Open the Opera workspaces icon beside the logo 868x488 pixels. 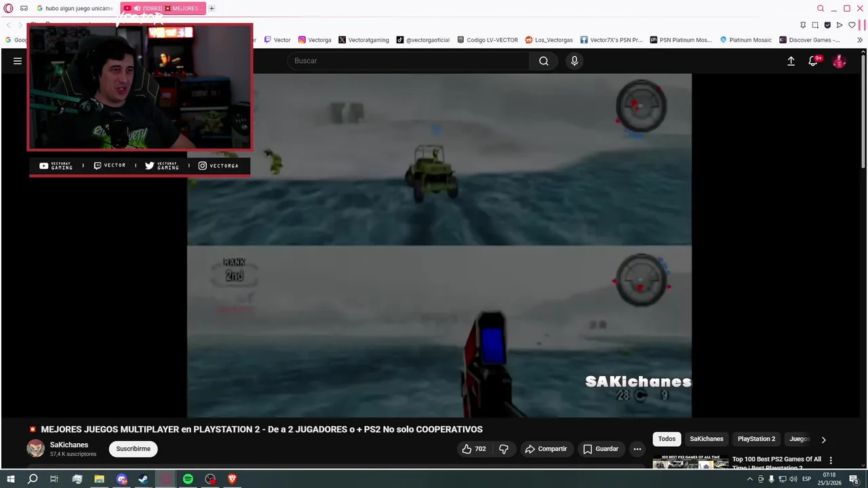24,8
